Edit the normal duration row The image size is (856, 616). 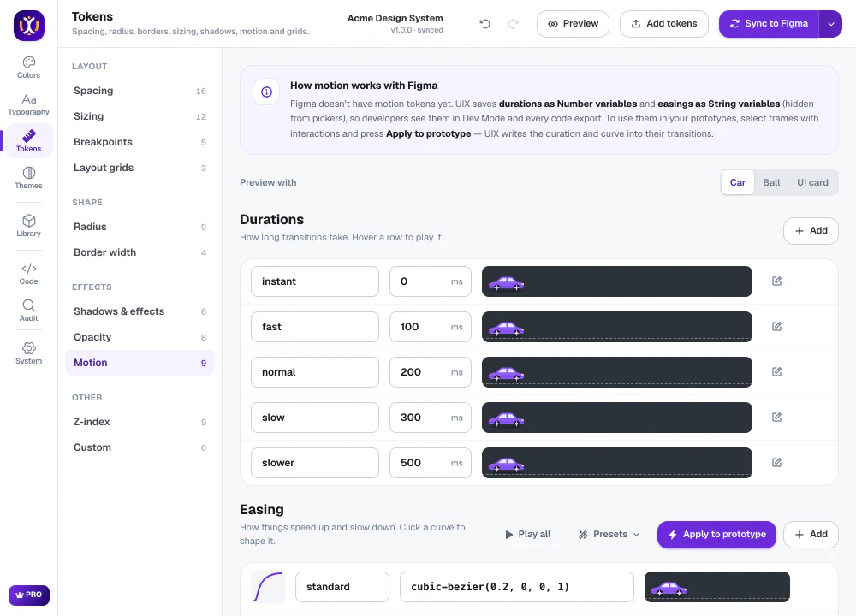777,371
